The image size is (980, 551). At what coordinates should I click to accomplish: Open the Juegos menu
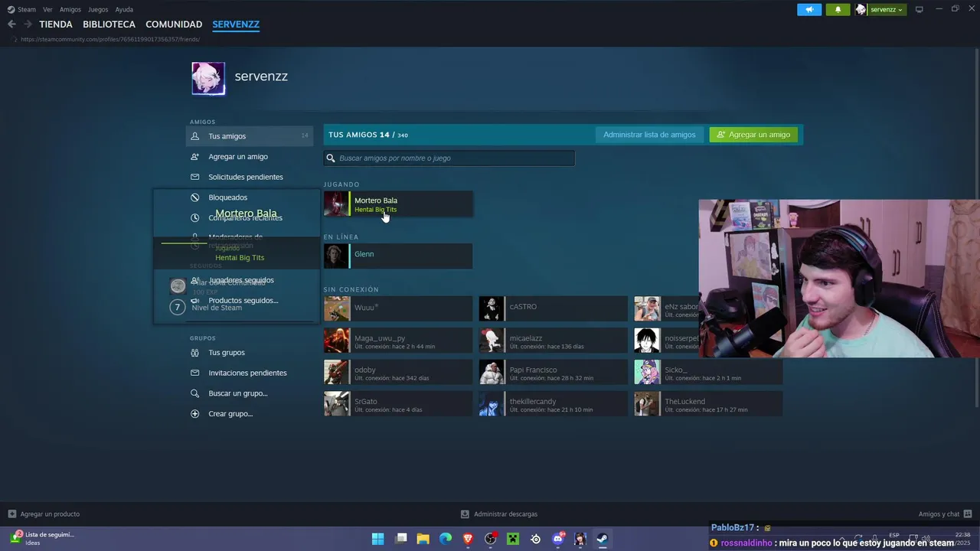click(98, 9)
